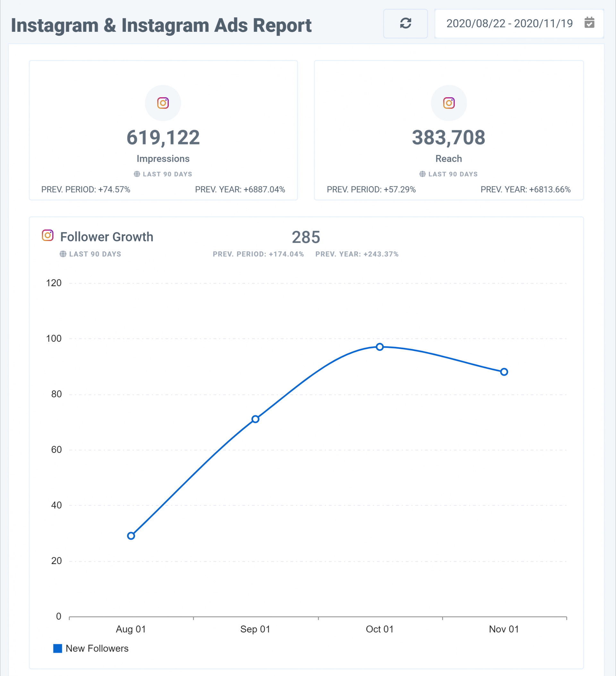Click the globe icon under Impressions
Viewport: 616px width, 676px height.
[x=137, y=174]
